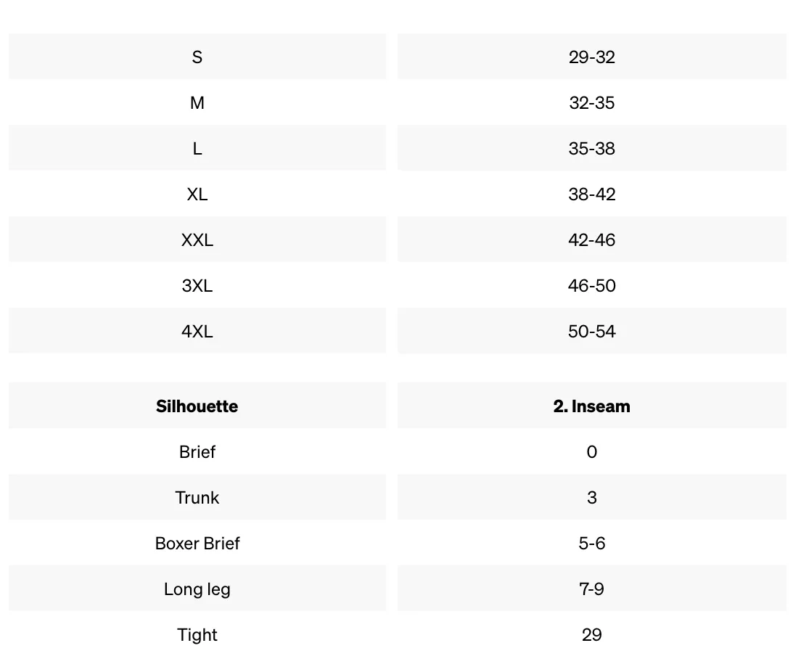Image resolution: width=801 pixels, height=672 pixels.
Task: Select the L size cell
Action: tap(197, 148)
